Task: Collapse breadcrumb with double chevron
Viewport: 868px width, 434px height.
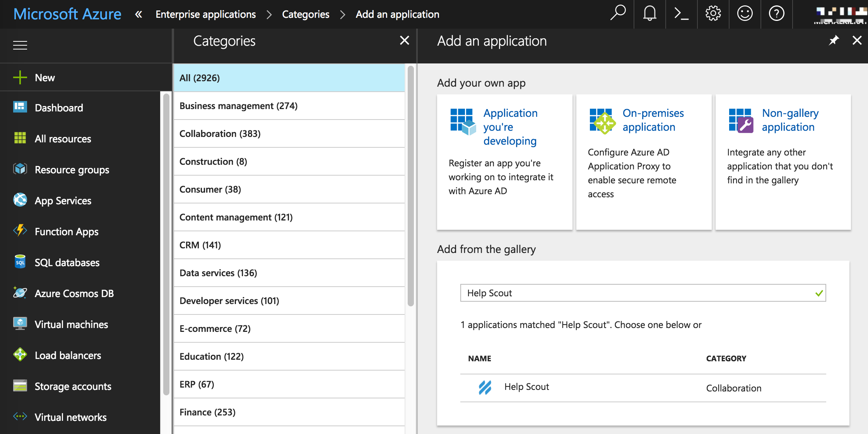Action: click(138, 15)
